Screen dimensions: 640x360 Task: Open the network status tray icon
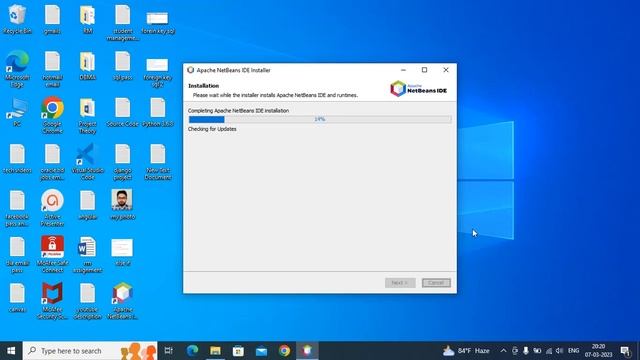(x=549, y=351)
